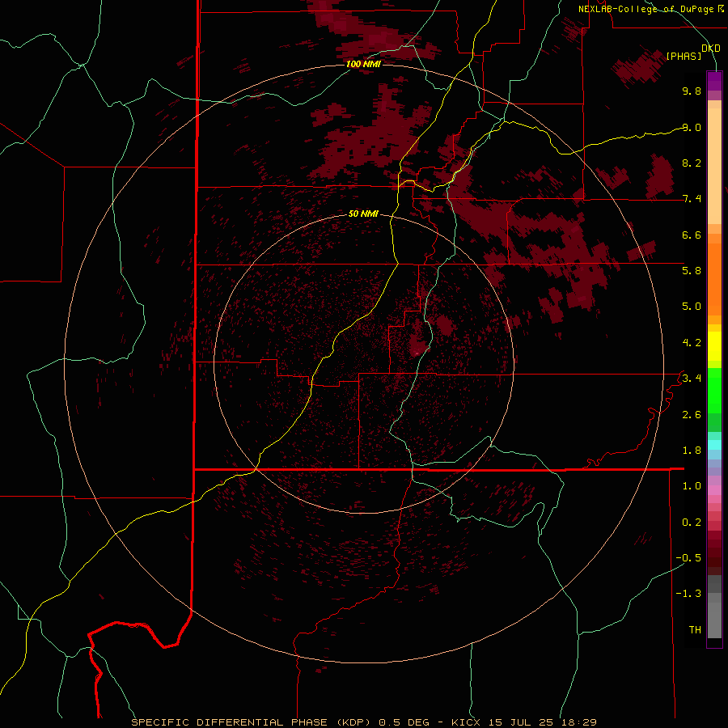Click the KICX radar site identifier
Screen dimensions: 728x728
coord(466,722)
